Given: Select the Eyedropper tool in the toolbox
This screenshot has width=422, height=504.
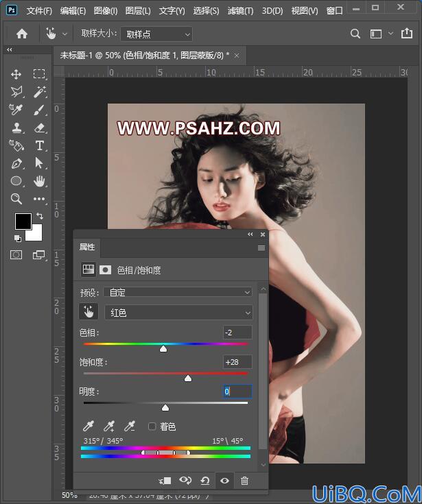Looking at the screenshot, I should (16, 110).
